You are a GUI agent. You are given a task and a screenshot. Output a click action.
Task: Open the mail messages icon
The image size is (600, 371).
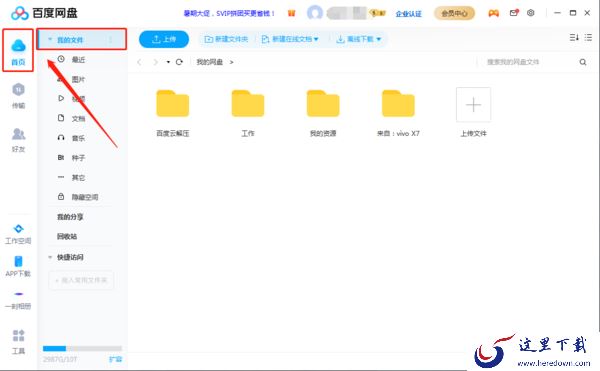point(514,13)
